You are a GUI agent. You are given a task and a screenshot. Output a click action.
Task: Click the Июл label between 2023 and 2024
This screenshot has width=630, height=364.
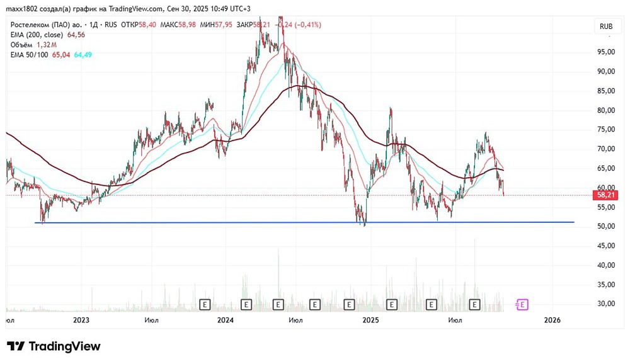151,320
